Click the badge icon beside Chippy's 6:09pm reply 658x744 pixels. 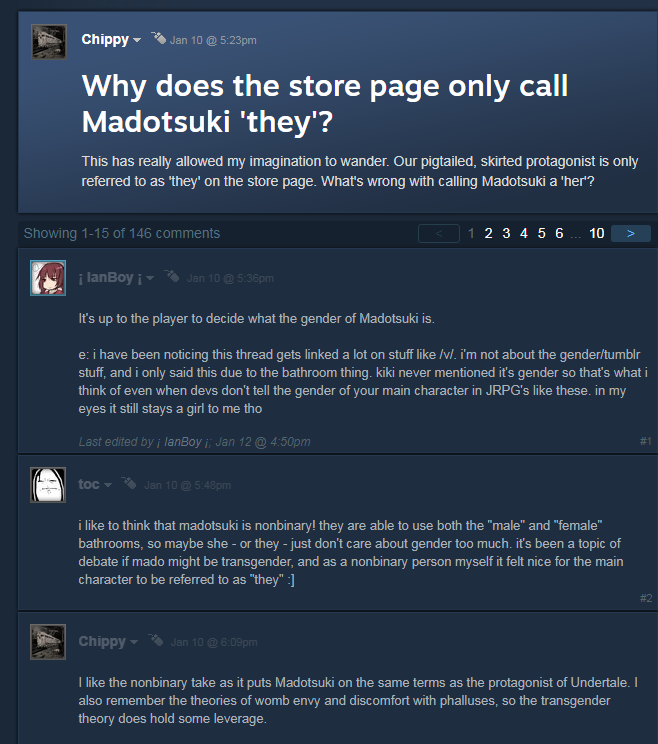click(x=156, y=640)
